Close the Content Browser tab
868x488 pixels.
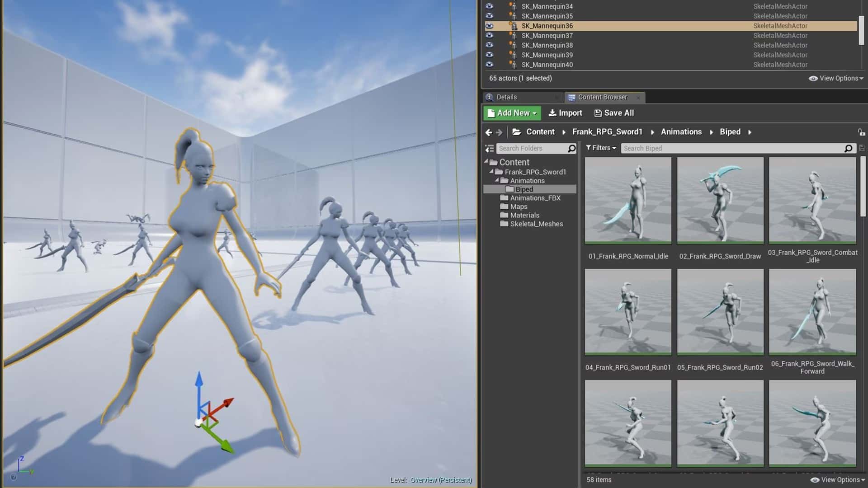coord(638,98)
